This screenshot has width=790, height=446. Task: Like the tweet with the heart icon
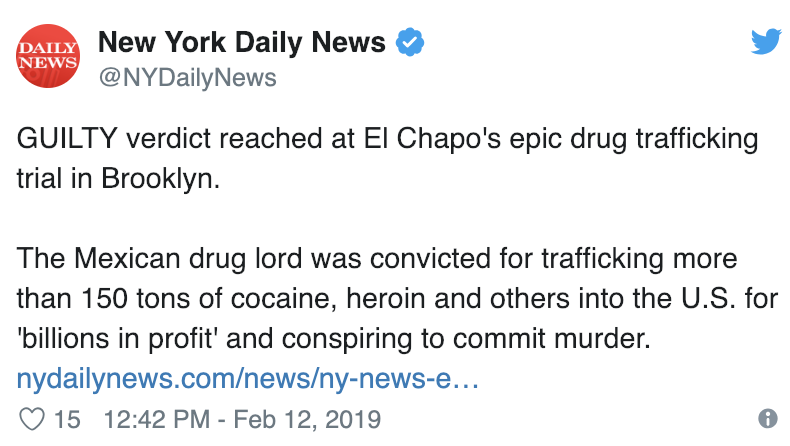(32, 419)
